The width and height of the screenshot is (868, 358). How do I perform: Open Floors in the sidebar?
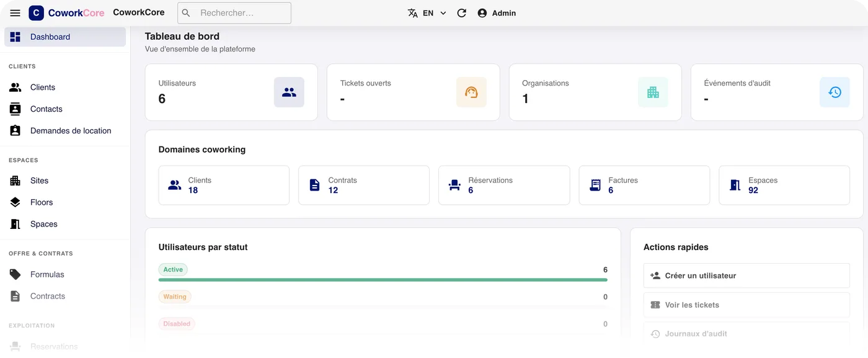tap(65, 202)
